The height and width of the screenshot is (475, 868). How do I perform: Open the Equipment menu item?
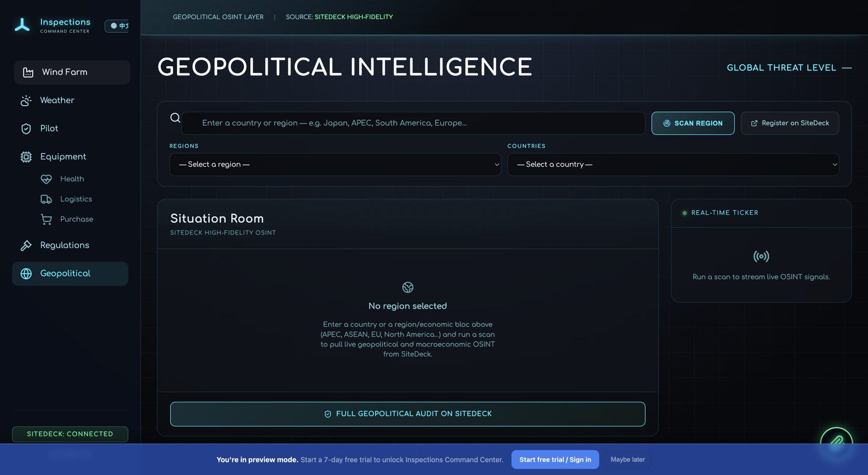pyautogui.click(x=71, y=157)
